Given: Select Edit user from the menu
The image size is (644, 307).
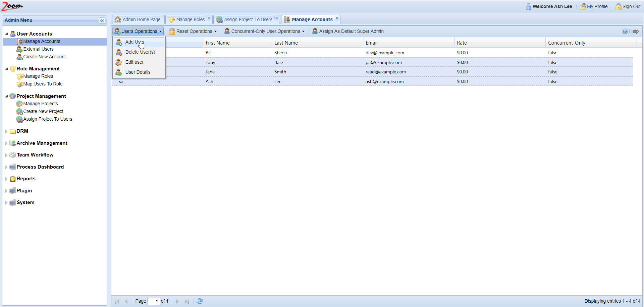Looking at the screenshot, I should pyautogui.click(x=134, y=62).
